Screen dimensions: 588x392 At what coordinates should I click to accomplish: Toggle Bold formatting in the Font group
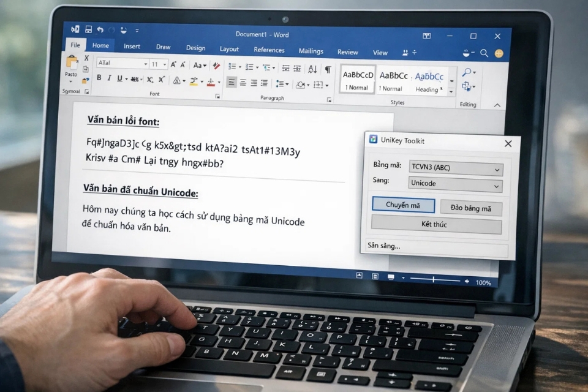[x=99, y=78]
